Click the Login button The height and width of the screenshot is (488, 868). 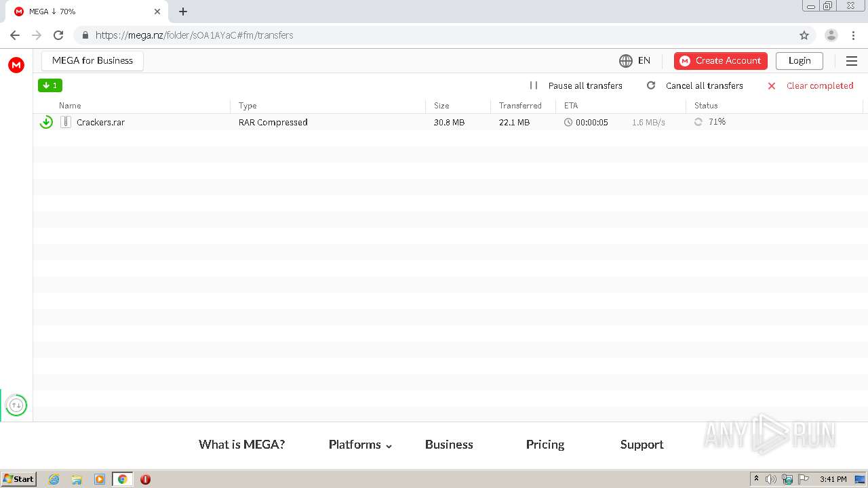800,61
